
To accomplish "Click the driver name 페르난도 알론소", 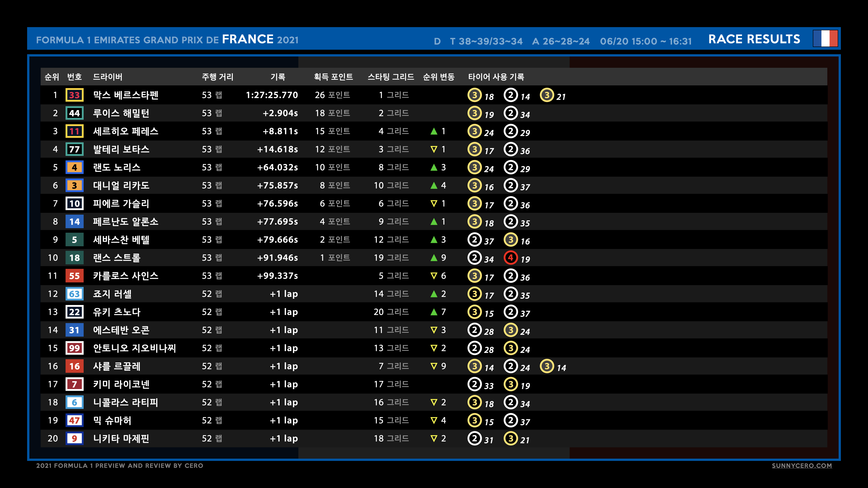I will pos(126,222).
